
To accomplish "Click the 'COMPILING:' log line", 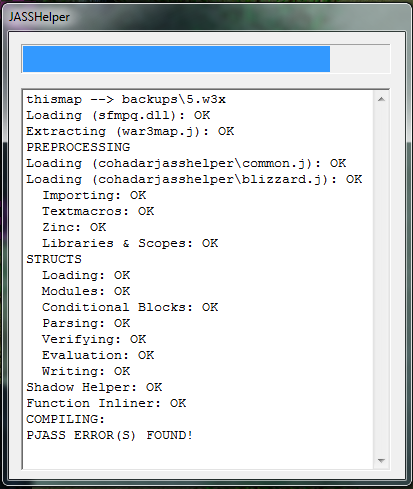I will tap(66, 419).
